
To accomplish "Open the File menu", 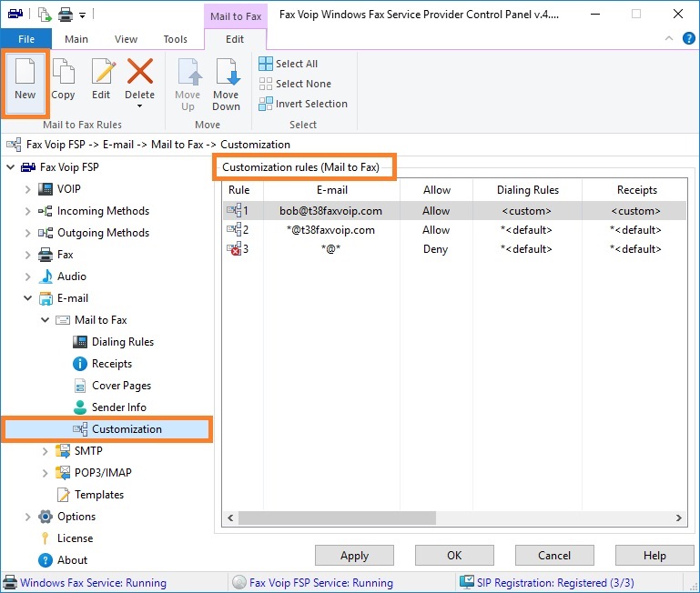I will coord(26,39).
